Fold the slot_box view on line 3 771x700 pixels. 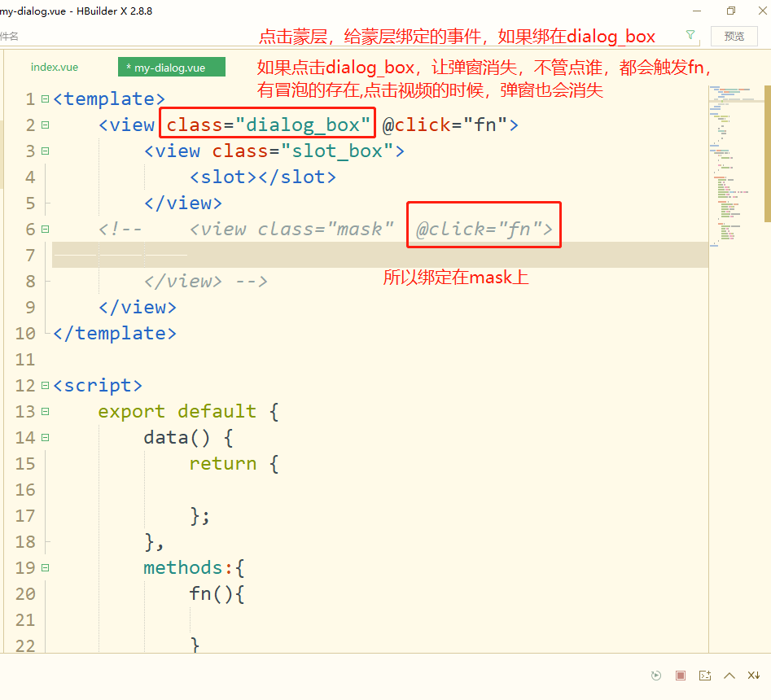[x=46, y=151]
